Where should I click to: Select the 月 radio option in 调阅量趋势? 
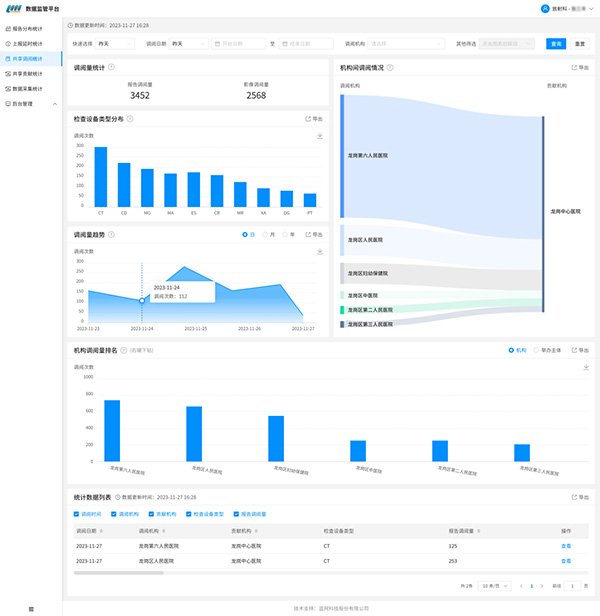click(267, 235)
